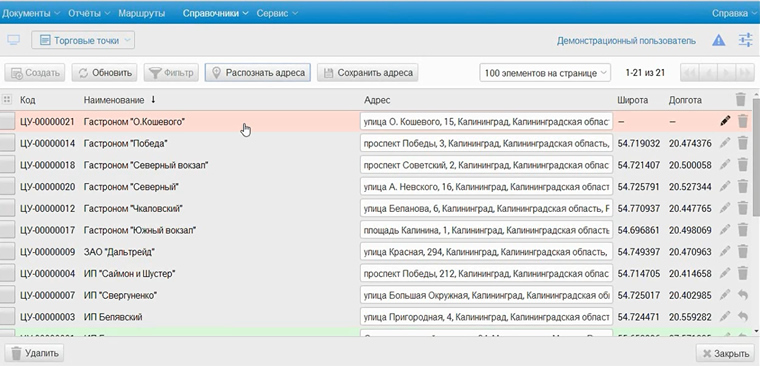Click the undo arrow for ИП Белявский
This screenshot has width=760, height=366.
point(743,317)
